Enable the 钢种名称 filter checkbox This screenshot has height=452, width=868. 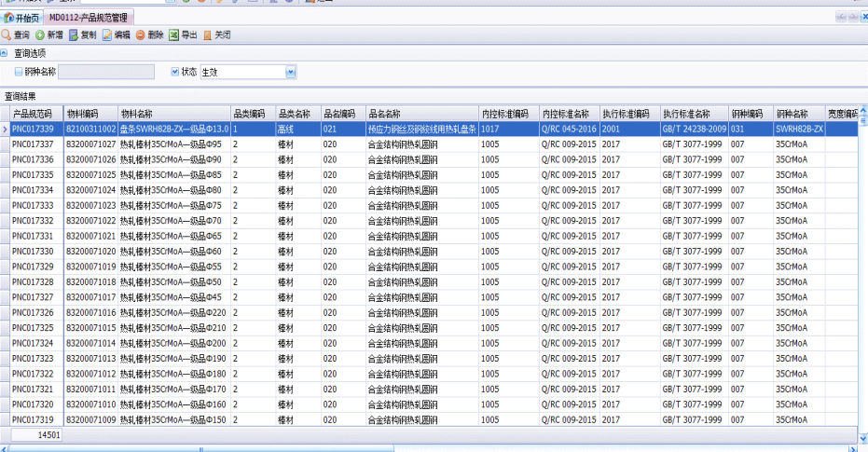coord(19,72)
